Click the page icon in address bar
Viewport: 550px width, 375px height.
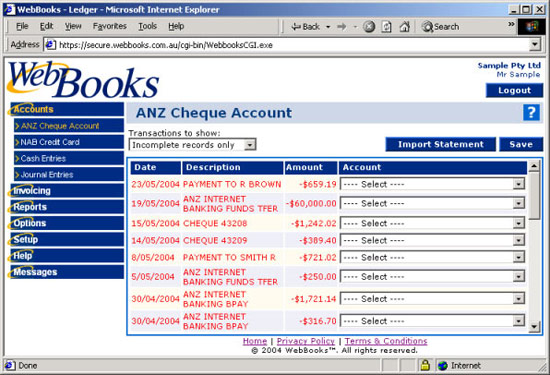pyautogui.click(x=51, y=45)
